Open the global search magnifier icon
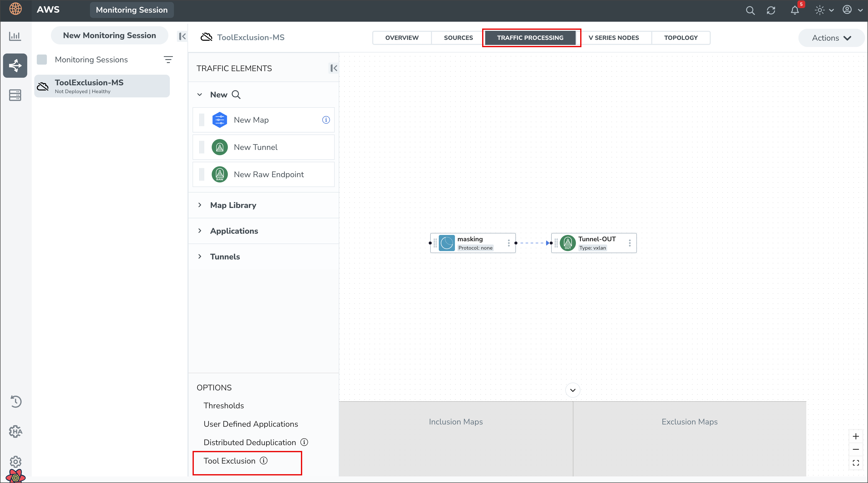Screen dimensions: 868x483 click(x=750, y=10)
